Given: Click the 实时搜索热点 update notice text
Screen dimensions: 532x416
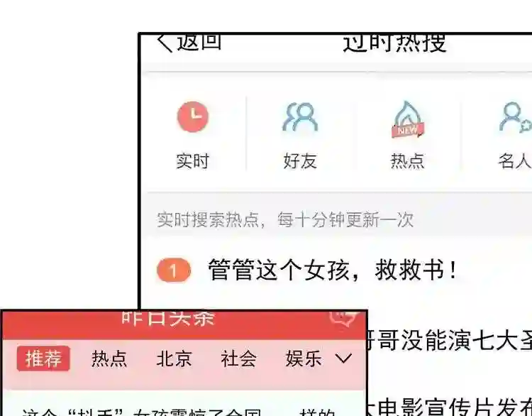Looking at the screenshot, I should click(x=285, y=219).
